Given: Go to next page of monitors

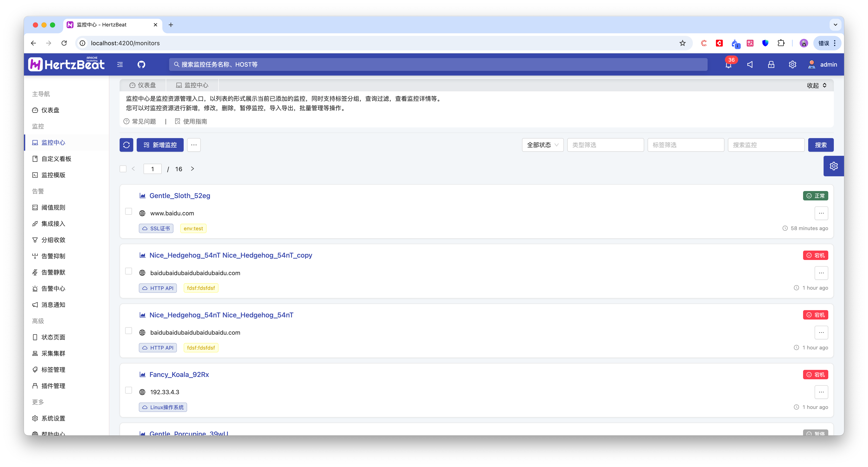Looking at the screenshot, I should tap(192, 169).
